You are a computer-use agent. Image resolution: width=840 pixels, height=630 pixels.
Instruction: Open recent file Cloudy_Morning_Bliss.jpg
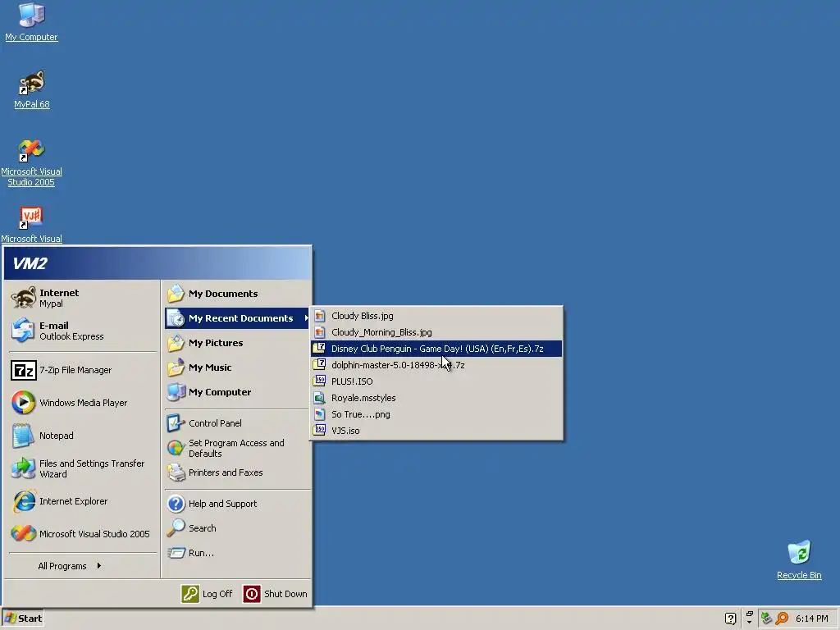tap(436, 332)
